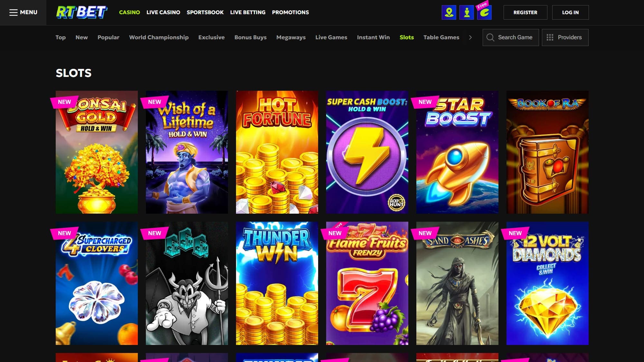Select the Popular category tab
Screen dimensions: 644x362
pyautogui.click(x=108, y=37)
